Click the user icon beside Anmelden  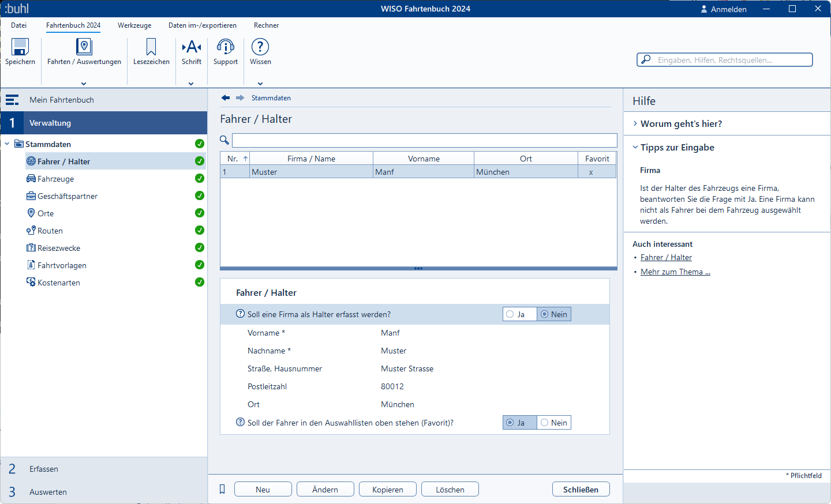(x=704, y=9)
